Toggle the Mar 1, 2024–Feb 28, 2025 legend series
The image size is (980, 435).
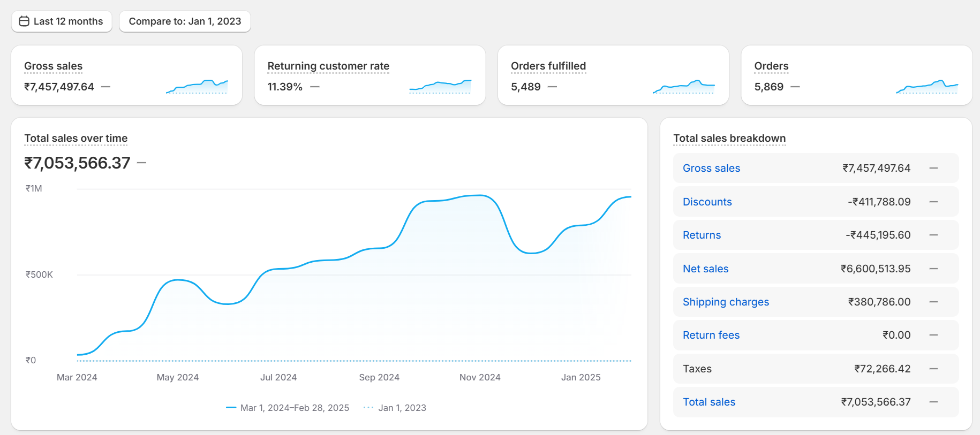click(288, 408)
